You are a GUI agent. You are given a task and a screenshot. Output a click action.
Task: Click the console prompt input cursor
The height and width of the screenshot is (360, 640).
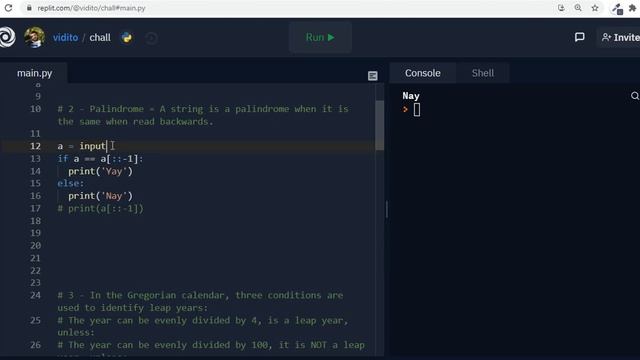[x=417, y=110]
